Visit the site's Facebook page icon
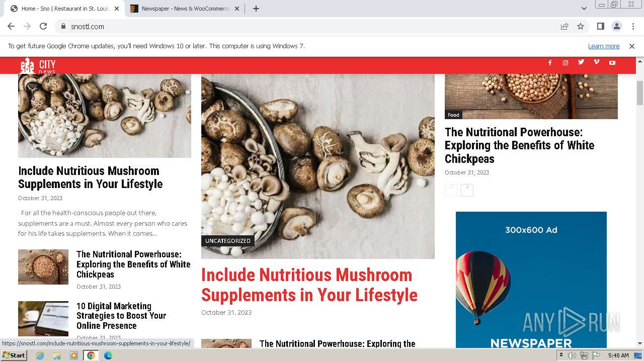644x362 pixels. tap(550, 63)
